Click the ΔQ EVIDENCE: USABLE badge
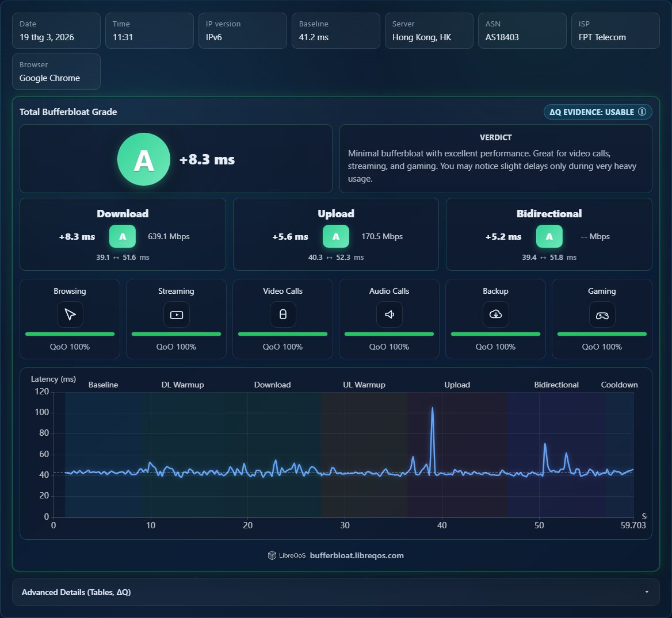This screenshot has height=618, width=672. click(x=598, y=112)
